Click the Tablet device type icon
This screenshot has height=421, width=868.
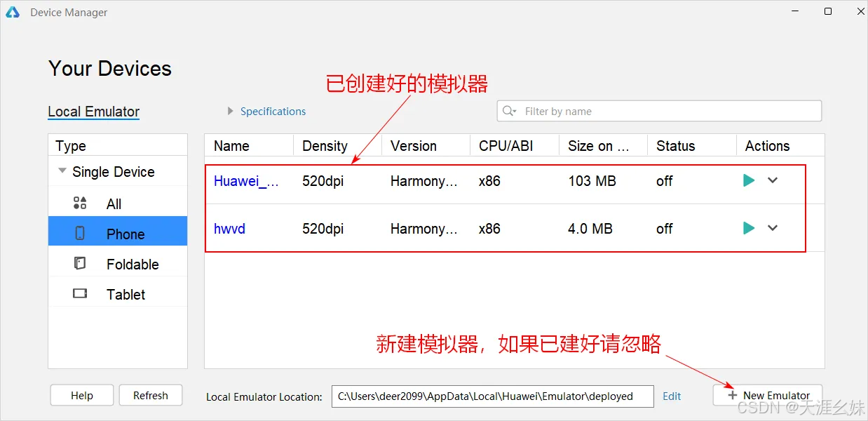coord(80,294)
